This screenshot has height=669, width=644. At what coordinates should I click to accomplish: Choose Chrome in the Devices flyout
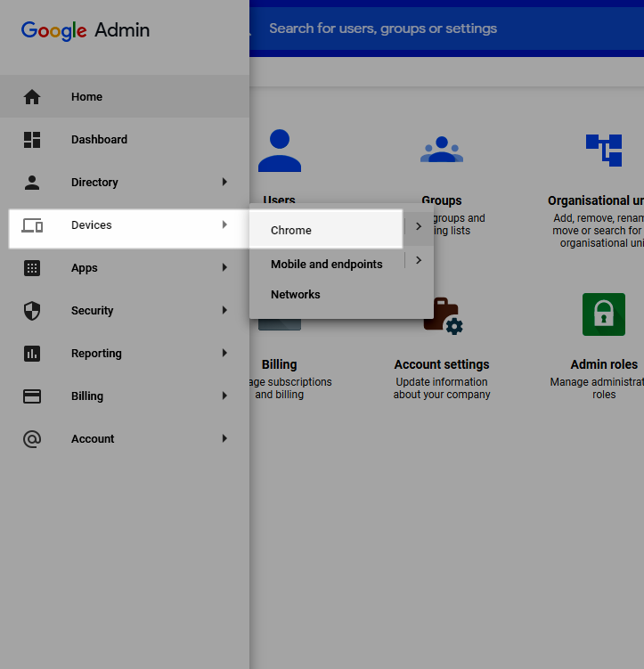(x=291, y=231)
